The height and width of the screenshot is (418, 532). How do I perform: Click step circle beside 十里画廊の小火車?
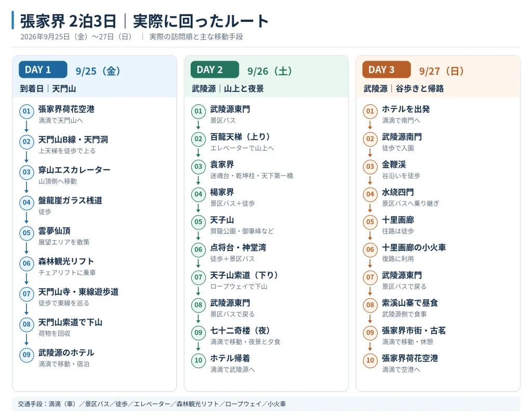click(x=370, y=250)
